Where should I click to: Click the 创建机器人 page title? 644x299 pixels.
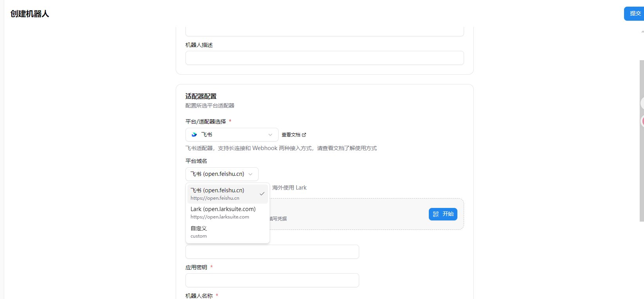(30, 14)
